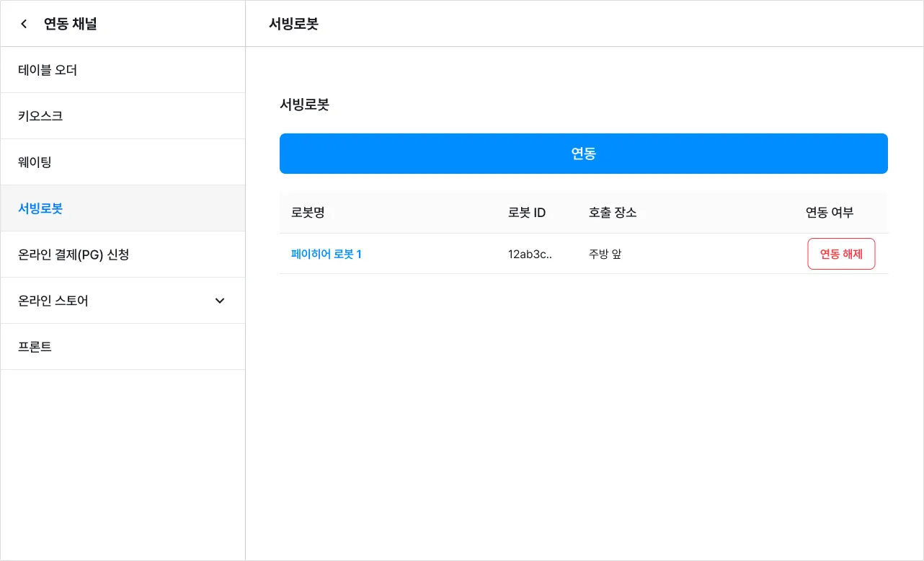Click the 호출 장소 column header
The height and width of the screenshot is (561, 924).
coord(613,212)
